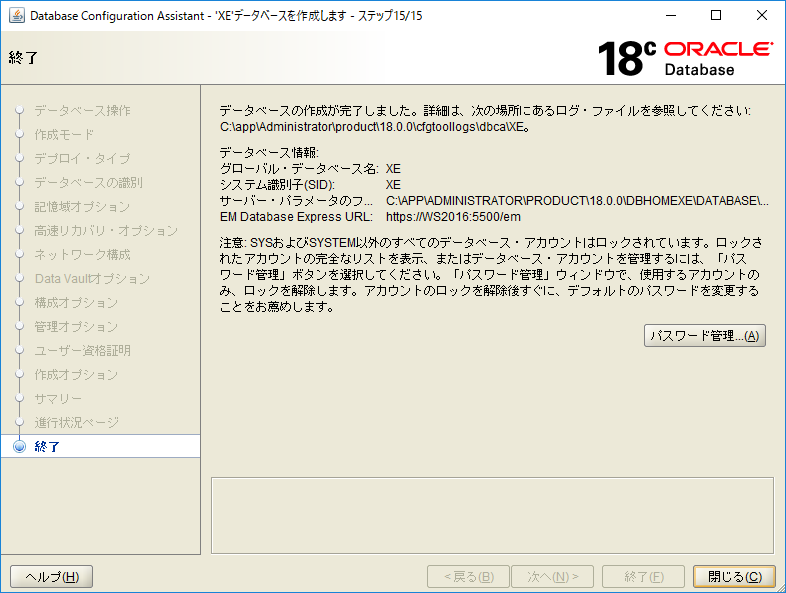The height and width of the screenshot is (593, 786).
Task: Click the empty message box at the bottom
Action: (x=492, y=515)
